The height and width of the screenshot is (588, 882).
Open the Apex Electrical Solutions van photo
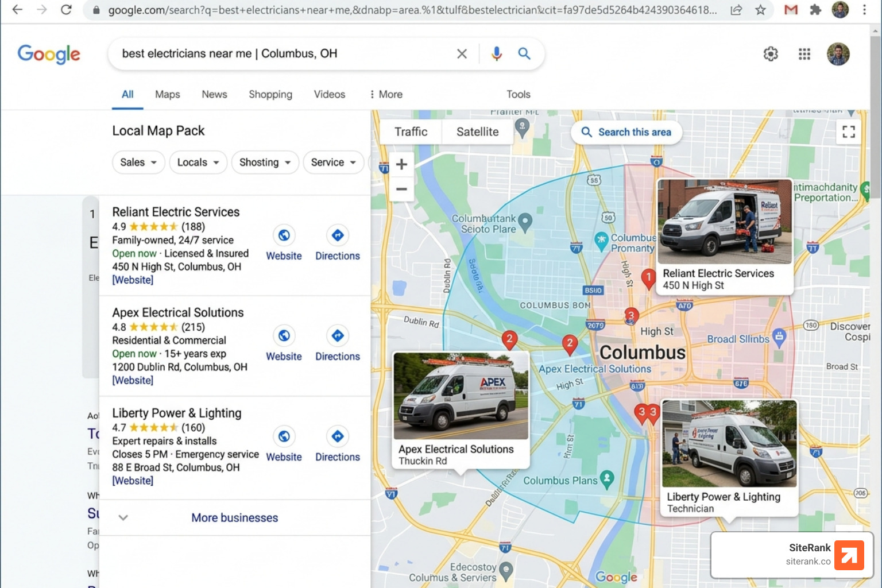coord(461,396)
